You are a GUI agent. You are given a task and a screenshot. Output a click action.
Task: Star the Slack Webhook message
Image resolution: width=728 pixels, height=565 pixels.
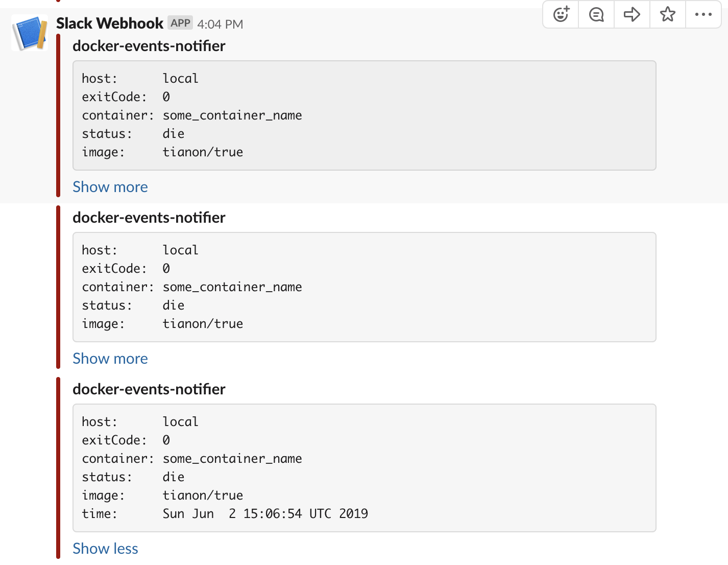coord(668,14)
